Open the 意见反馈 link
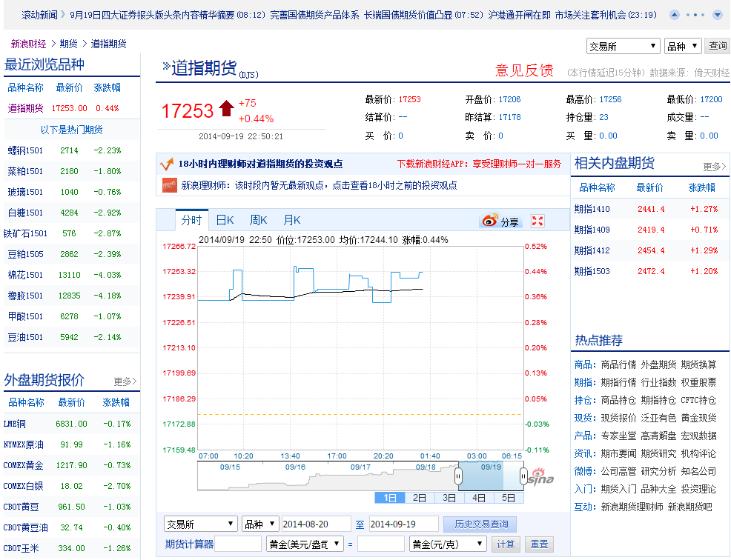The width and height of the screenshot is (731, 560). 524,70
